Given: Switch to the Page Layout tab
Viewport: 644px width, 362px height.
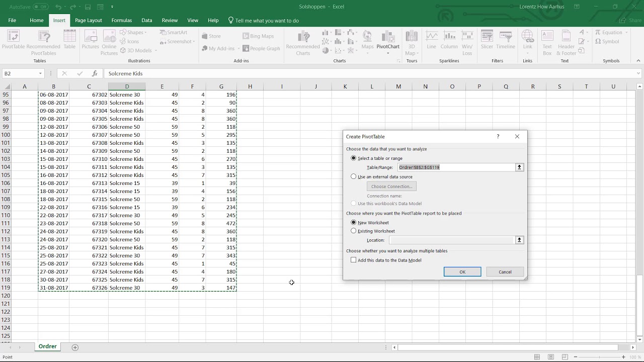Looking at the screenshot, I should pyautogui.click(x=89, y=20).
